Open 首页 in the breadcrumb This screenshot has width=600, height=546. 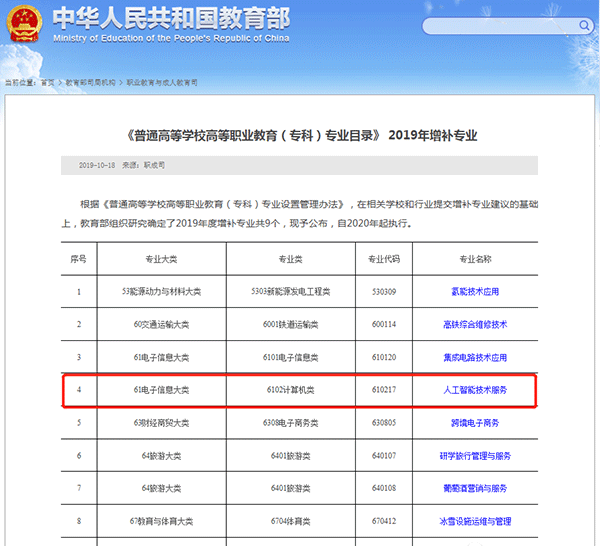pos(47,82)
